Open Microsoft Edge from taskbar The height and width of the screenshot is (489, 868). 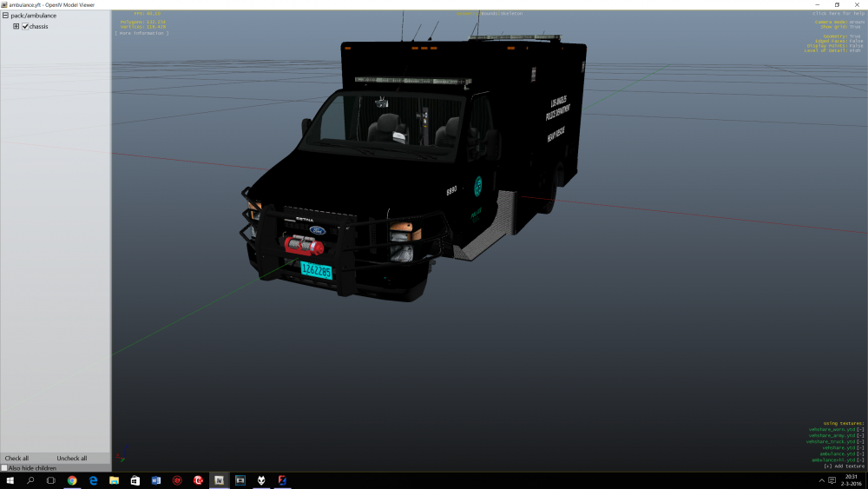pyautogui.click(x=93, y=480)
